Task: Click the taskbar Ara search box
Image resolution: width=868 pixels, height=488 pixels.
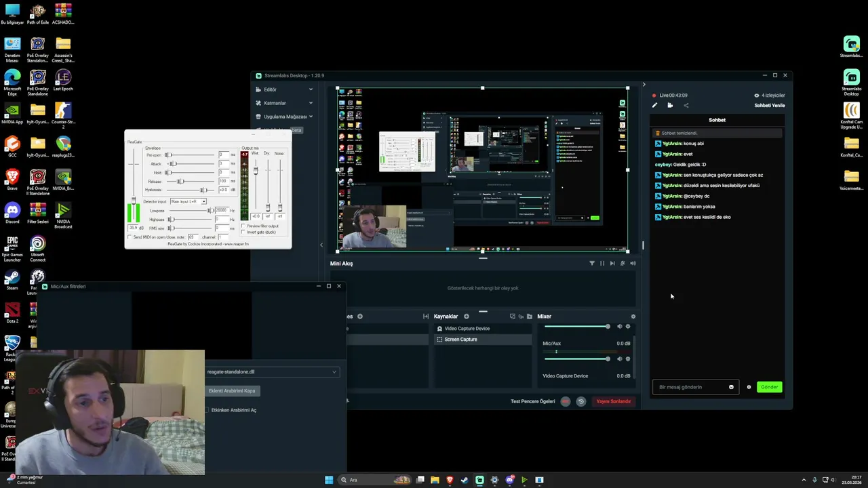Action: (x=374, y=480)
